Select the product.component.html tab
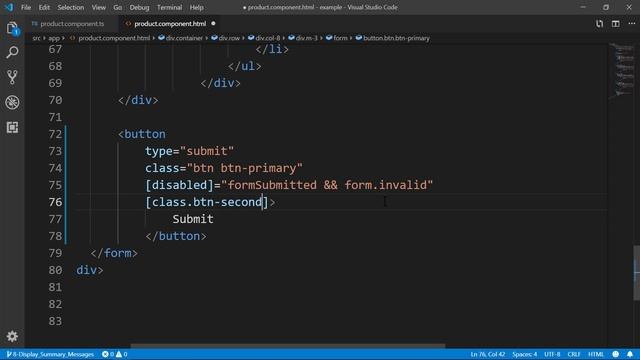This screenshot has height=360, width=640. coord(170,24)
